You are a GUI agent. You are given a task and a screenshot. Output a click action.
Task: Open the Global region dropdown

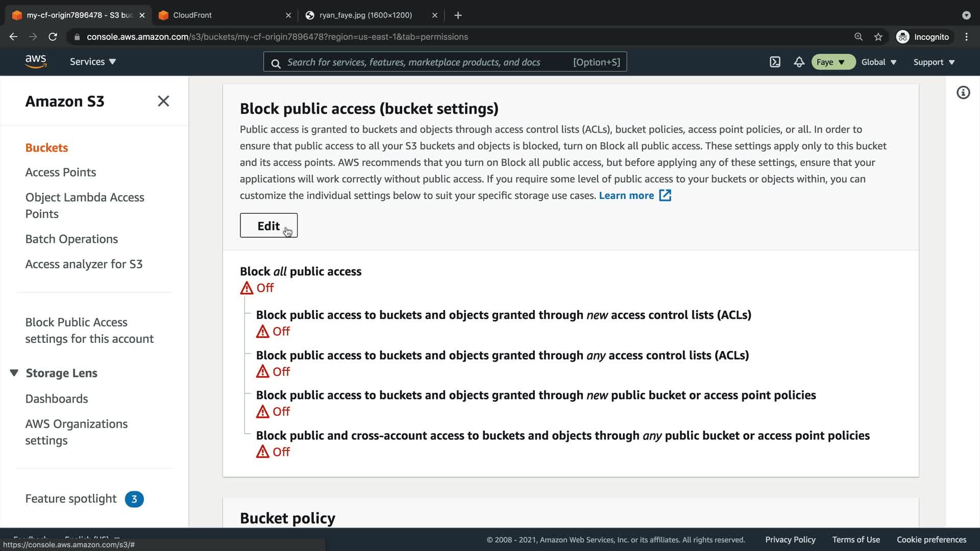point(878,62)
